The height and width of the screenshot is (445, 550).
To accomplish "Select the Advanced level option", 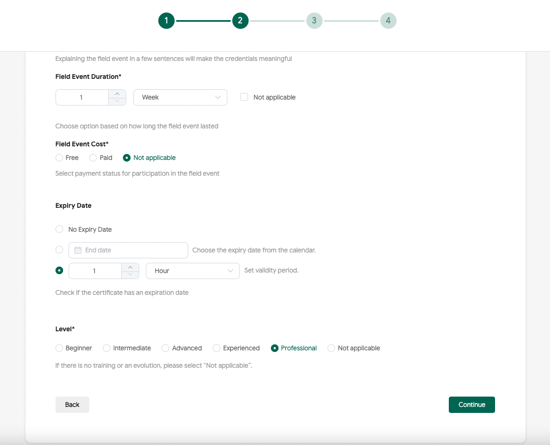I will click(165, 348).
